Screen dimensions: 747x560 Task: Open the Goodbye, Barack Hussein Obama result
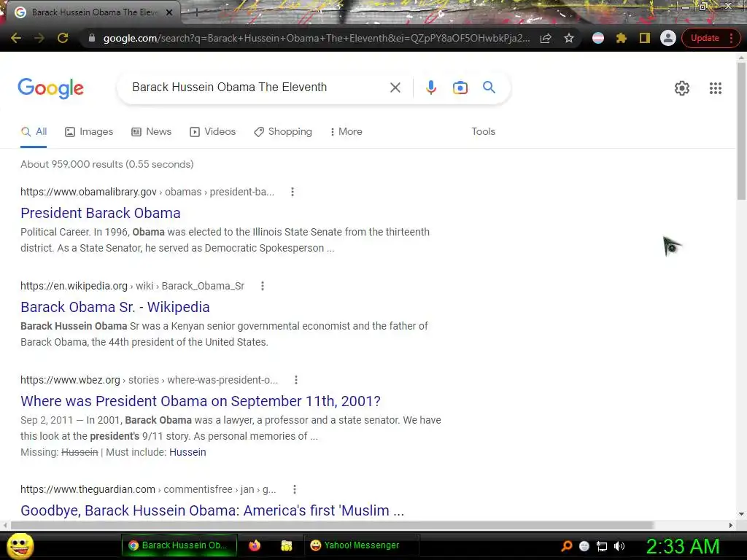pyautogui.click(x=212, y=510)
